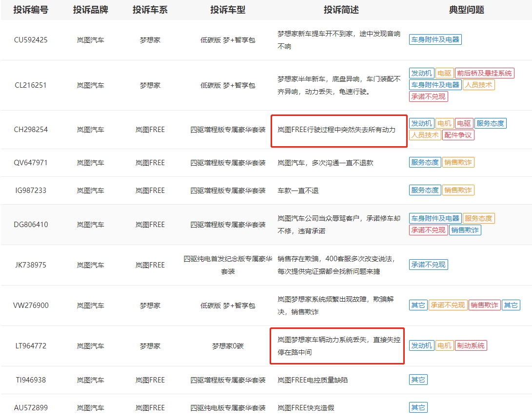Open summary 车款一直不退
Screen dimensions: 532x420
point(298,191)
